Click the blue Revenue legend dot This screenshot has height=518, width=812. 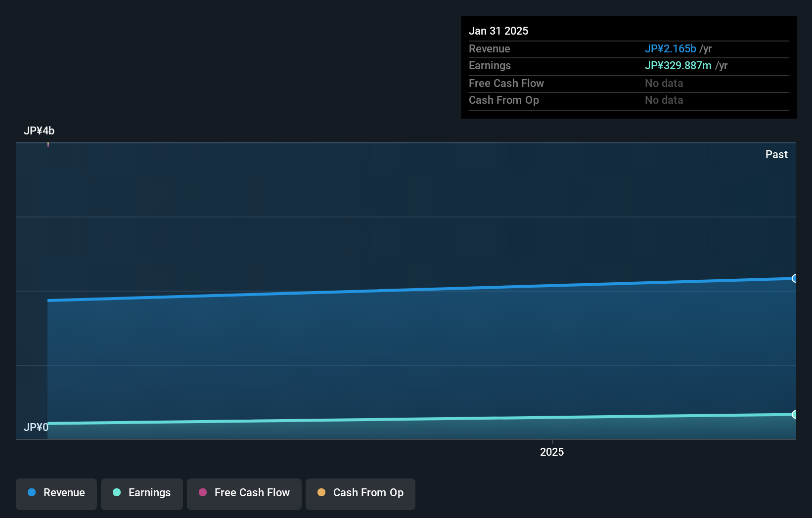[x=32, y=492]
